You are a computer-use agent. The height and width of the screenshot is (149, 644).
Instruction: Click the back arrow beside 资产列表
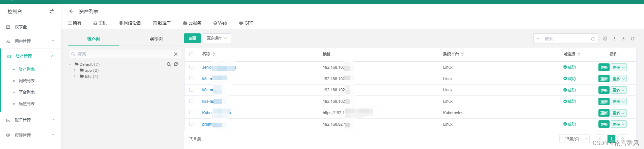[71, 11]
